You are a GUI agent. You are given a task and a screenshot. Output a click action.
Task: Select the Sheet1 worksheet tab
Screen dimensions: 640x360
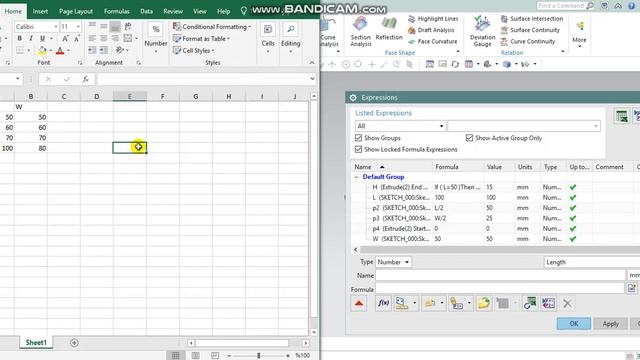tap(36, 342)
